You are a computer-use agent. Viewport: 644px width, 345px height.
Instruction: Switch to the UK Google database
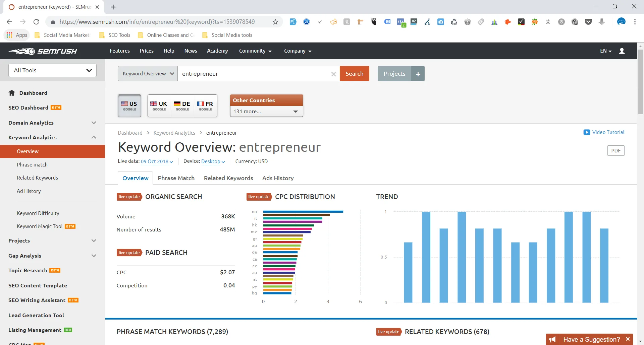159,105
